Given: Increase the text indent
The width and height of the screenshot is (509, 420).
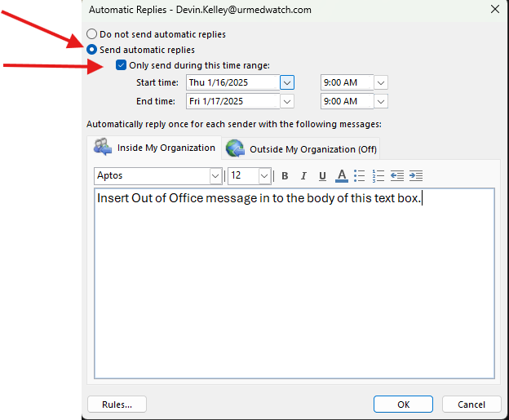Looking at the screenshot, I should [x=416, y=175].
